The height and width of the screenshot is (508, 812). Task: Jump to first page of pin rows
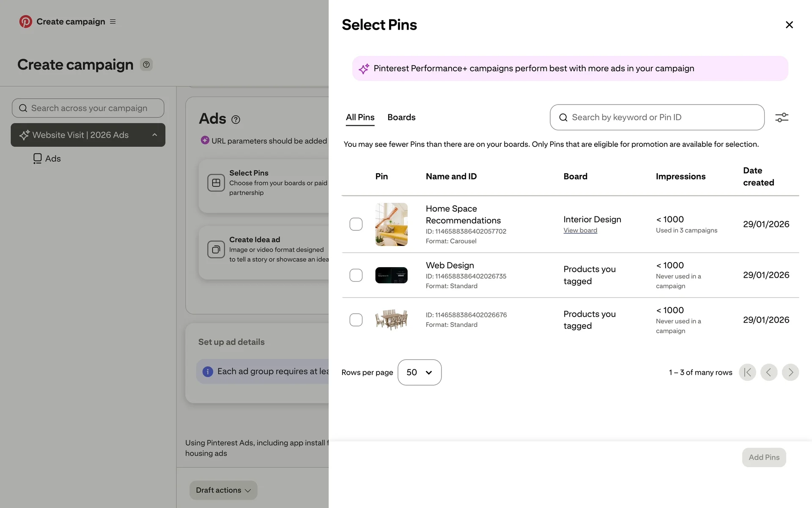pyautogui.click(x=747, y=373)
